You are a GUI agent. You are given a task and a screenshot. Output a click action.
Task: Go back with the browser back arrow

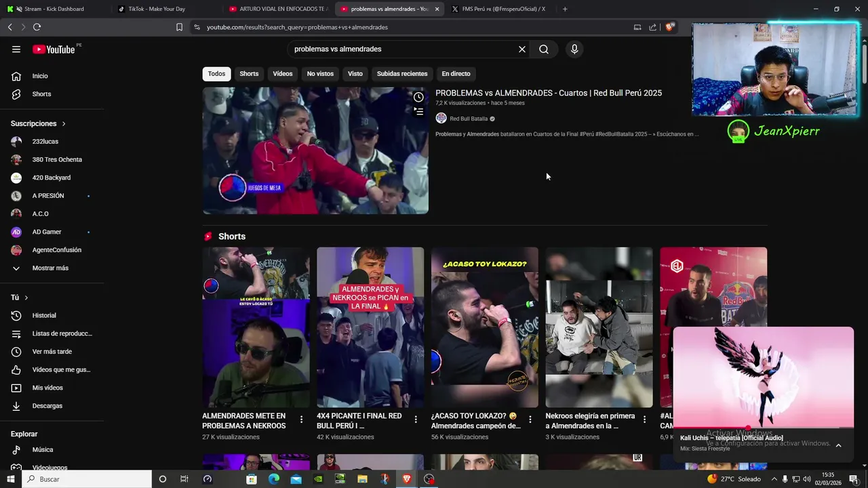click(10, 27)
